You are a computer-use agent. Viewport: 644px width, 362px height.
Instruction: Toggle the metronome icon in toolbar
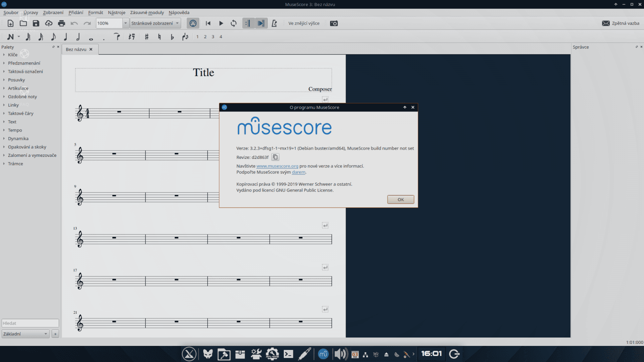[x=274, y=23]
